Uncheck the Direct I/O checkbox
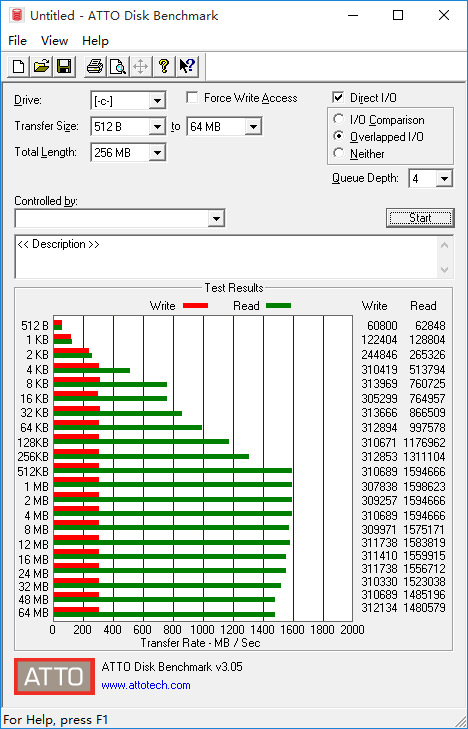 [338, 98]
